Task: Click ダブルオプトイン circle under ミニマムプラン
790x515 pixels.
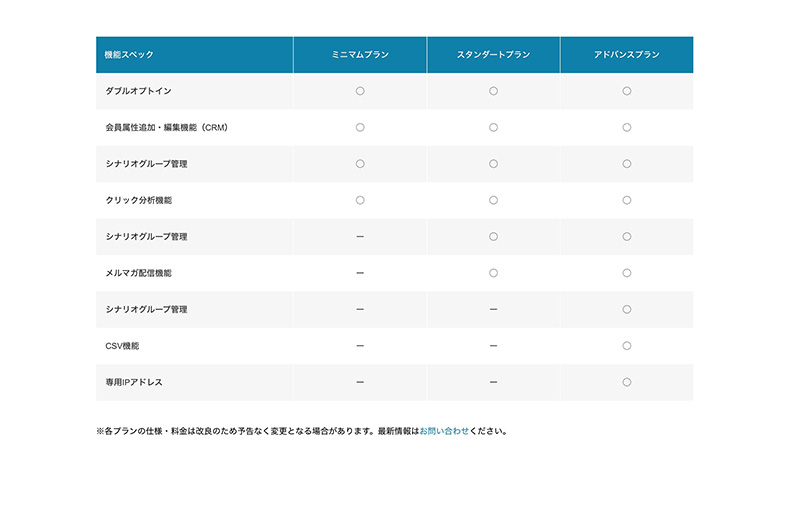Action: click(x=360, y=91)
